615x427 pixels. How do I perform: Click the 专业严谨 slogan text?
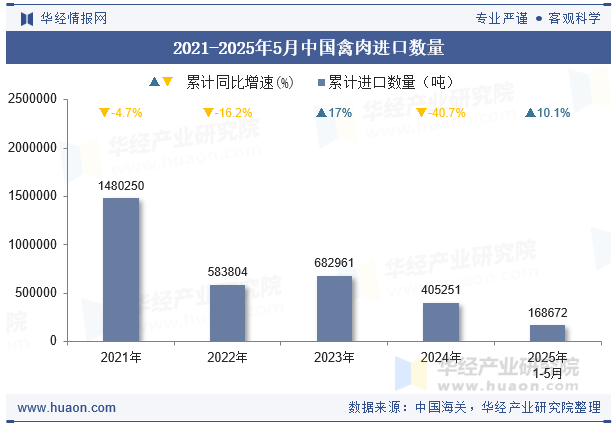pos(502,18)
